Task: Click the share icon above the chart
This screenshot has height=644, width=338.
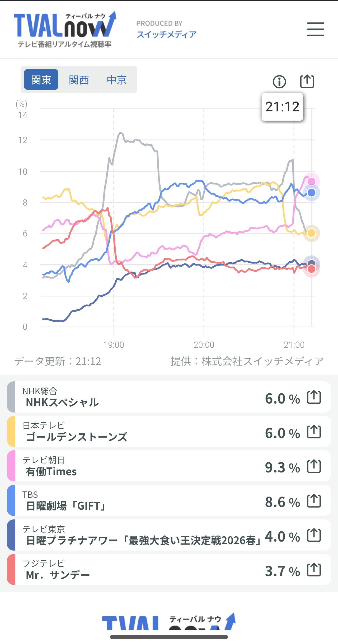Action: 307,81
